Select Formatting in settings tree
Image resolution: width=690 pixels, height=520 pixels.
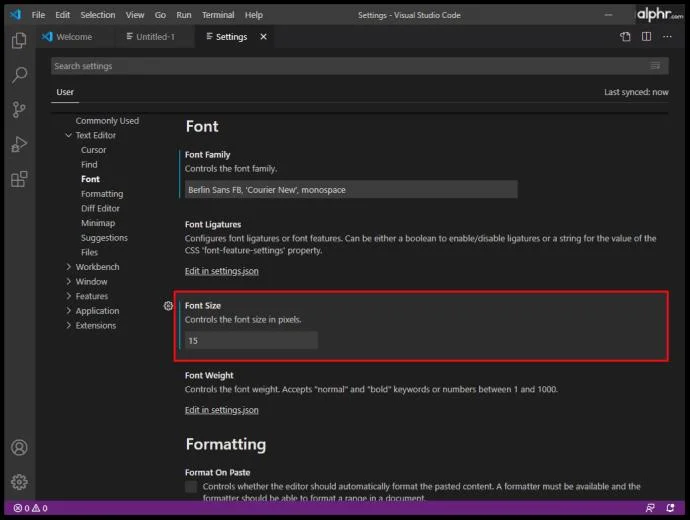102,194
